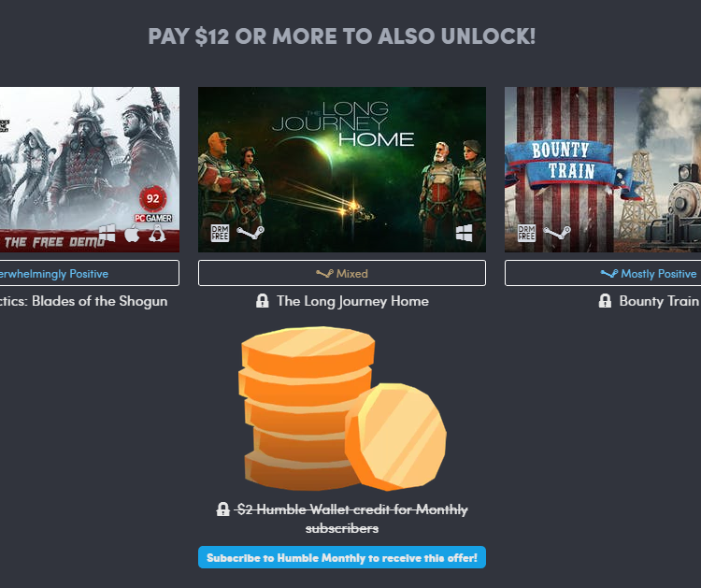
Task: Click the lock icon beside Humble Wallet credit
Action: [x=222, y=509]
